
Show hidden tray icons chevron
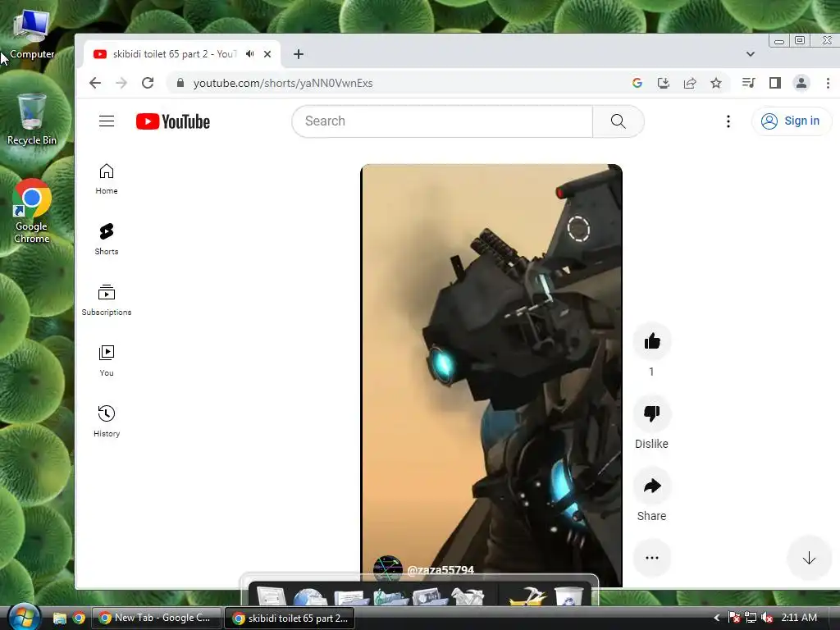click(x=717, y=618)
